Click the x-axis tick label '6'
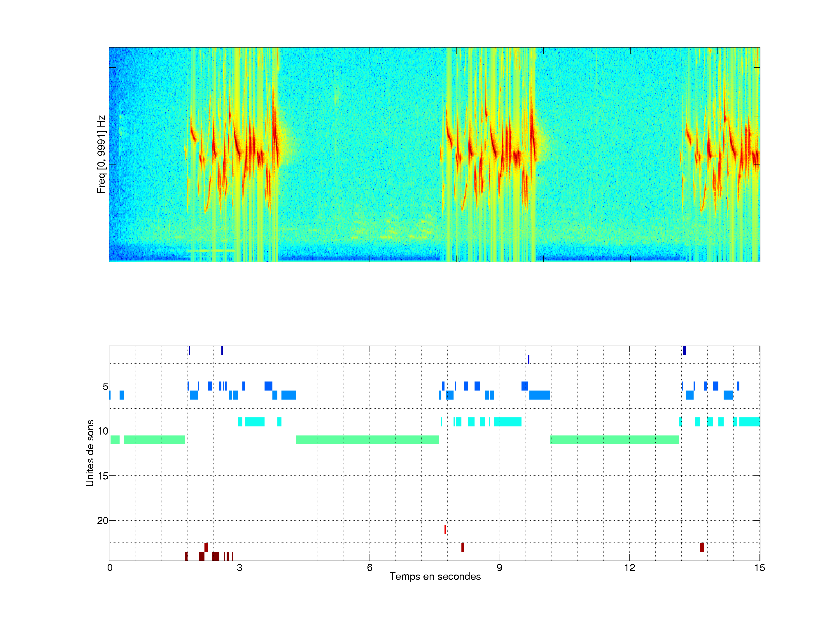 (370, 568)
